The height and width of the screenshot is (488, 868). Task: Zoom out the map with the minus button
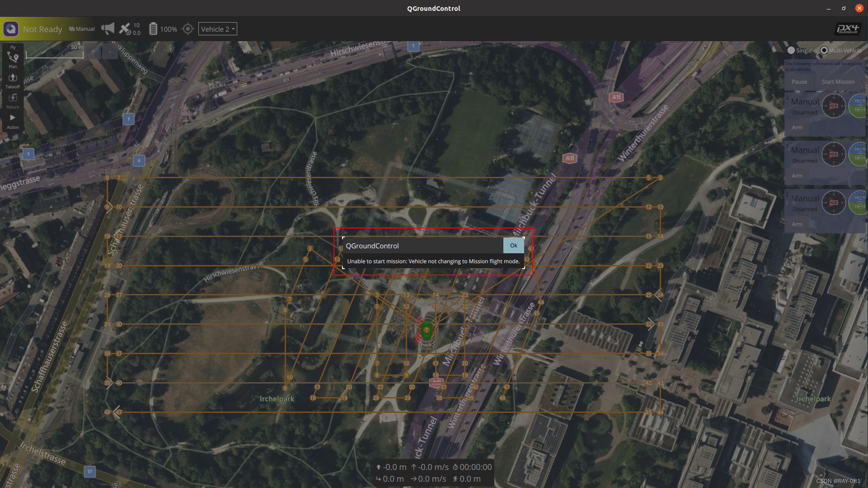[110, 52]
